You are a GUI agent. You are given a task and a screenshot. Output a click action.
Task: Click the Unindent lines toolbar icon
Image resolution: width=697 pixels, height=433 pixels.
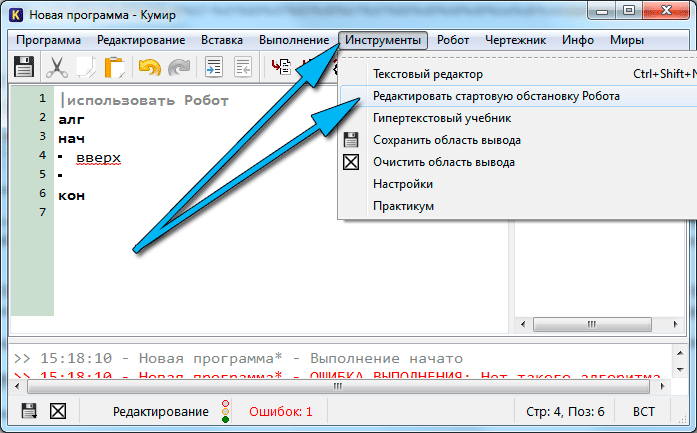[x=243, y=67]
